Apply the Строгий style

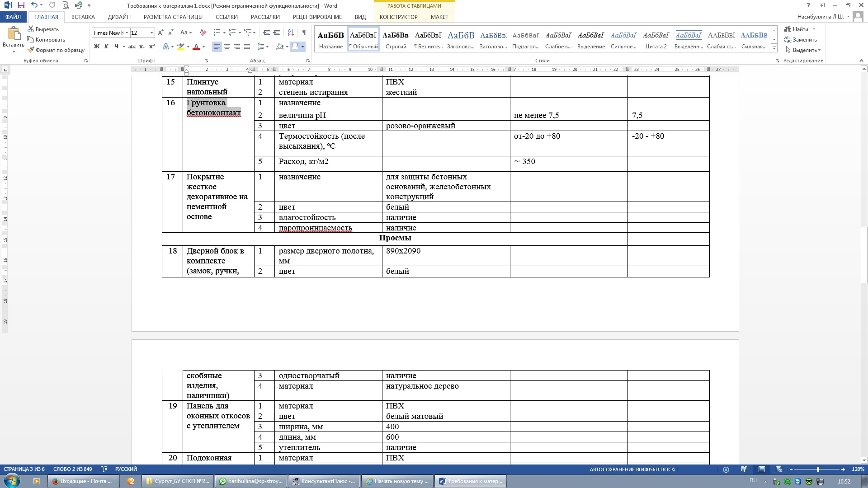(x=396, y=39)
